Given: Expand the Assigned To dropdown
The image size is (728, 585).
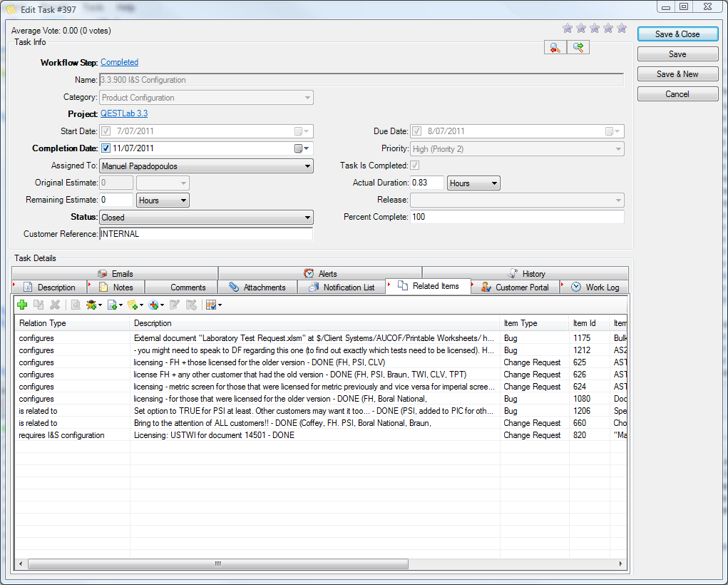Looking at the screenshot, I should coord(307,166).
